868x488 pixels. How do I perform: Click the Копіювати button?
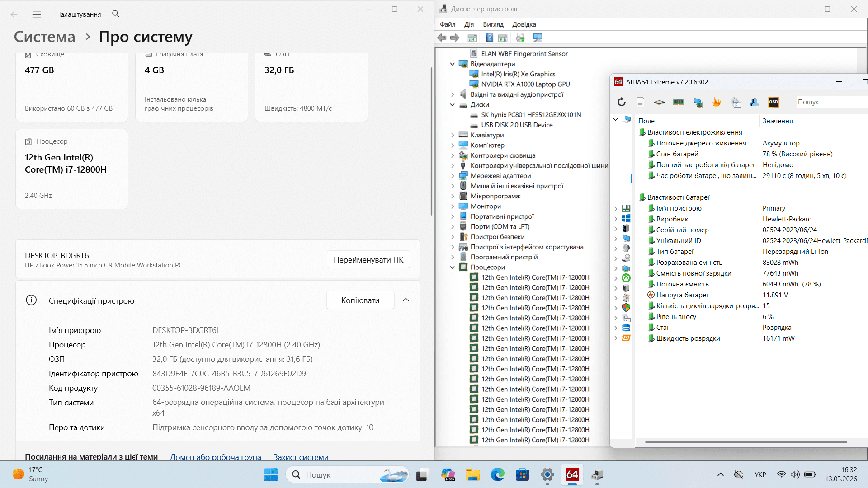click(x=360, y=300)
